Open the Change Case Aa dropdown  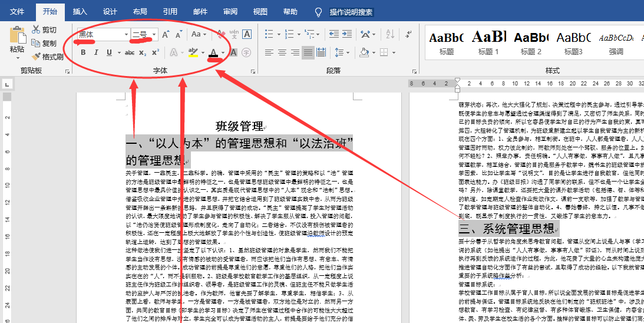199,35
